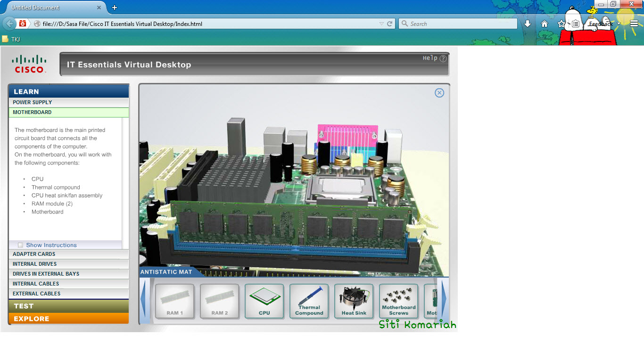Choose the Thermal Compound icon

tap(309, 301)
